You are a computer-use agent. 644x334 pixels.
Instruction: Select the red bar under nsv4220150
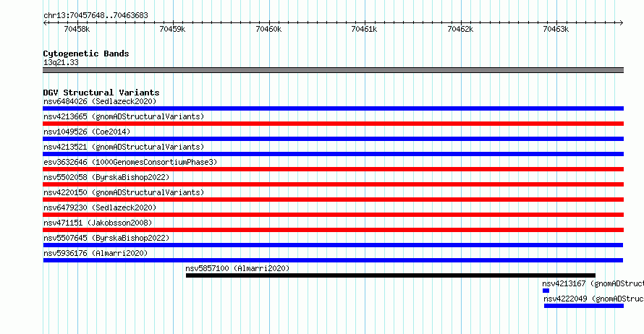(333, 200)
